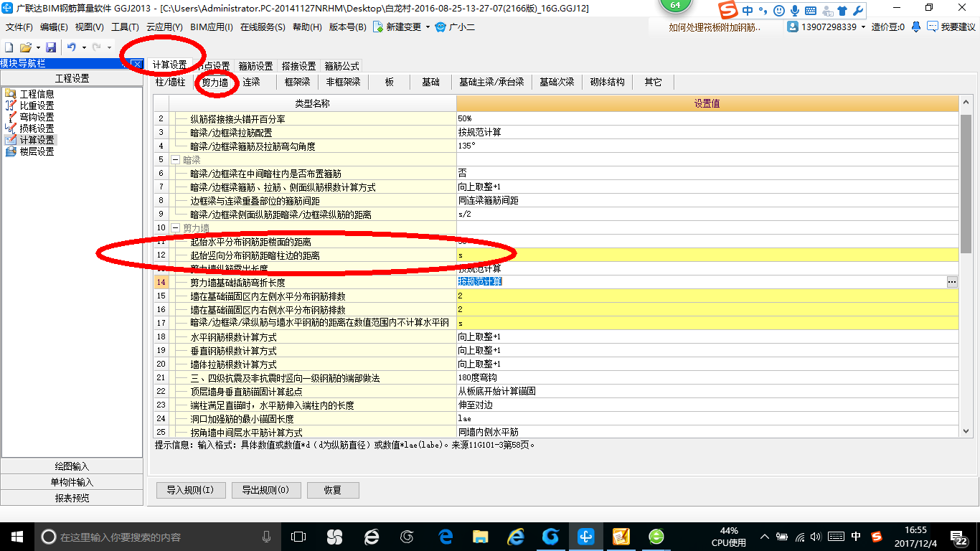This screenshot has width=980, height=551.
Task: Open the 报表预览 module
Action: [x=72, y=498]
